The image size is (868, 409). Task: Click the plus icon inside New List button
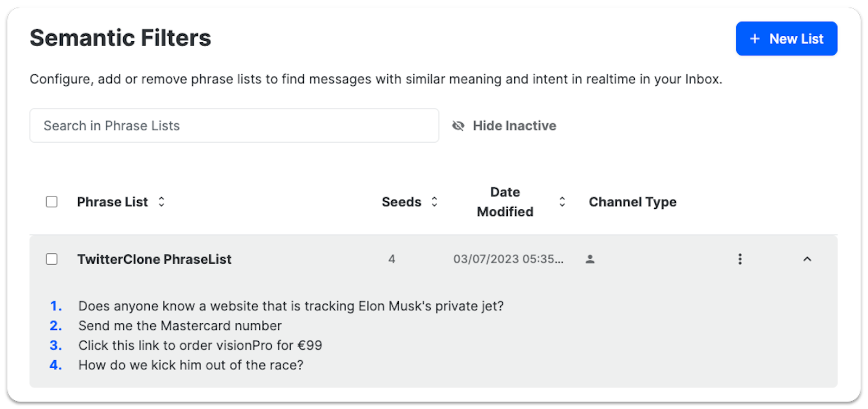pos(754,39)
